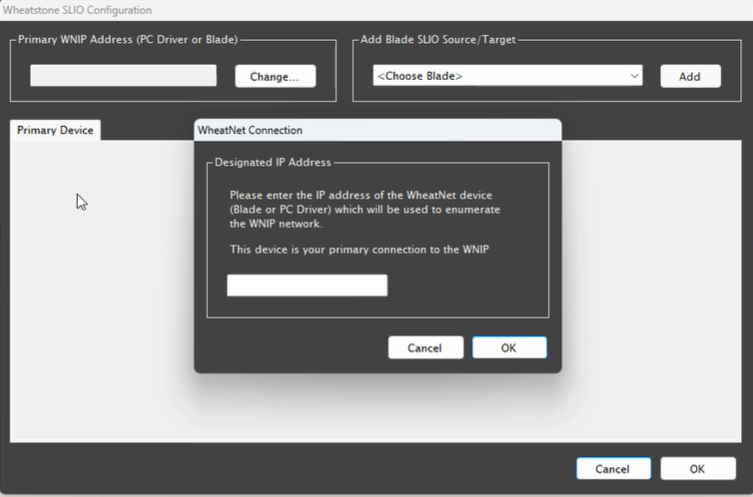Click the Change... button for WNIP address
The height and width of the screenshot is (497, 753).
[275, 76]
